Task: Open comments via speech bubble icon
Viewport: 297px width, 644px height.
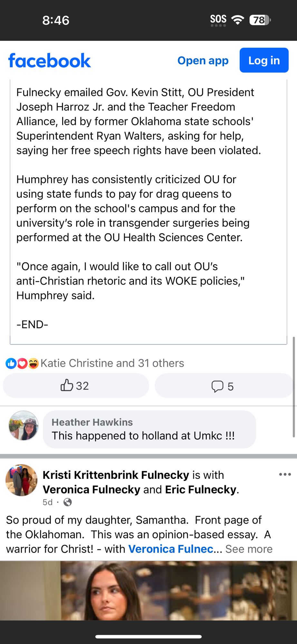Action: [x=217, y=386]
